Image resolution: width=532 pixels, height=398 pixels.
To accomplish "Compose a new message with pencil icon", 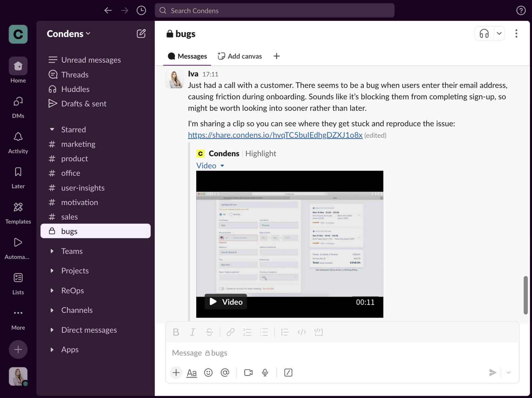I will 141,33.
